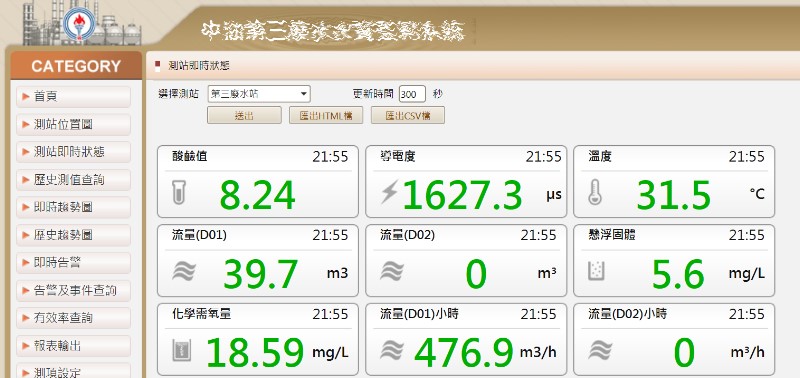Open 報表輸出 in the sidebar
Viewport: 800px width, 378px height.
click(73, 346)
